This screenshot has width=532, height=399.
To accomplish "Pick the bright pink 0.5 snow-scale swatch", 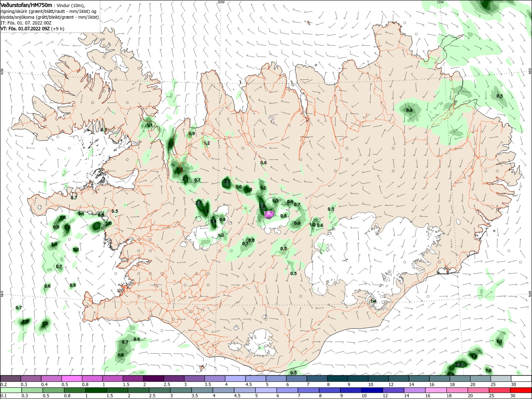I will 71,378.
